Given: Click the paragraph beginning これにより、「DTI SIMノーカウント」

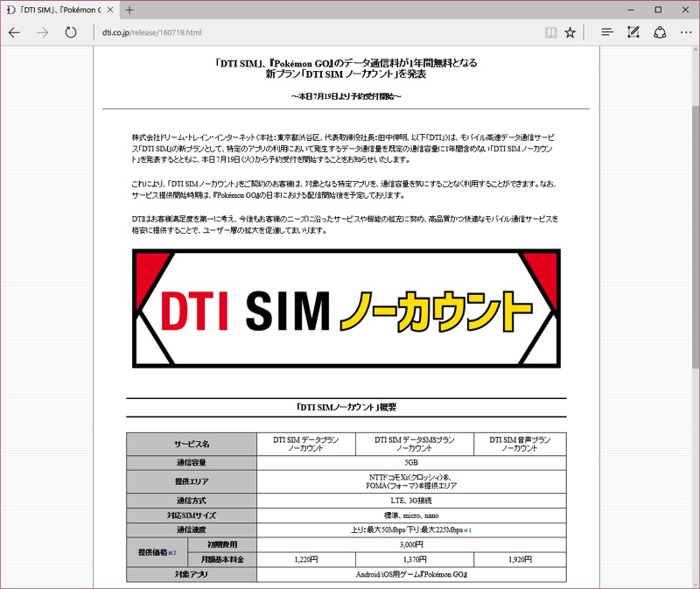Looking at the screenshot, I should coord(344,189).
